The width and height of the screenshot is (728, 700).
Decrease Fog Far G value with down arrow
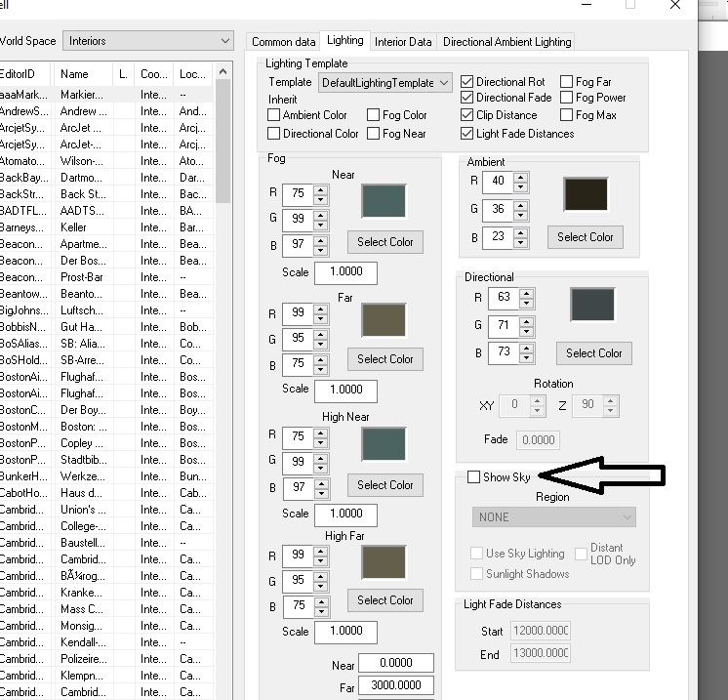[x=321, y=343]
